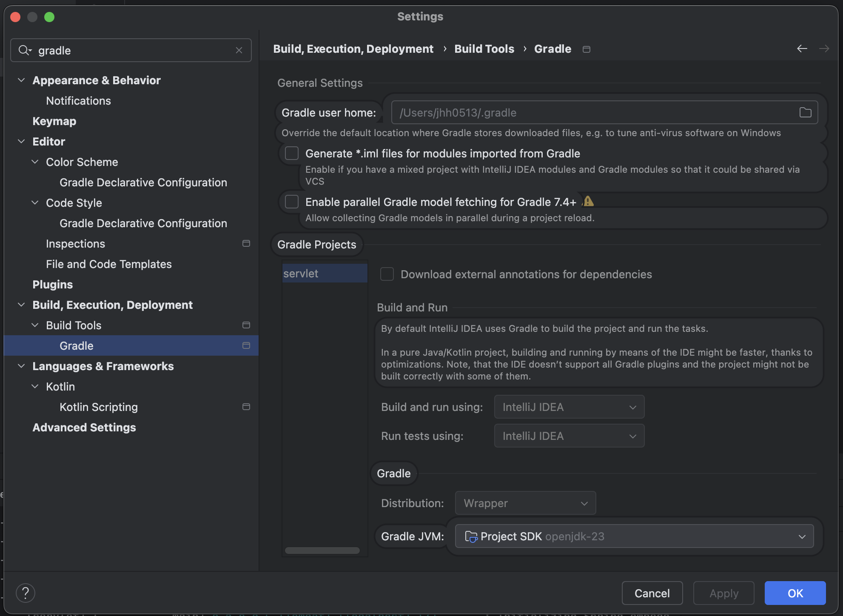This screenshot has height=616, width=843.
Task: Click the Cancel button
Action: (652, 593)
